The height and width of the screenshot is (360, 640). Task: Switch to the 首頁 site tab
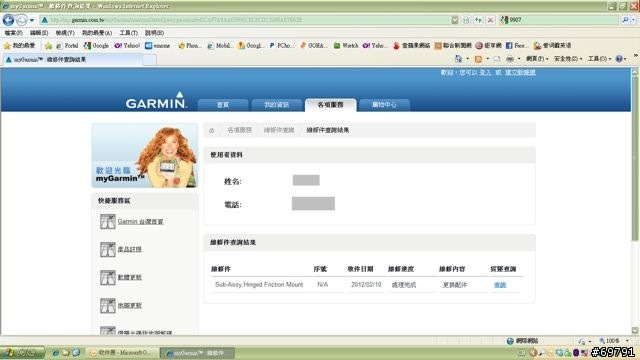(223, 105)
